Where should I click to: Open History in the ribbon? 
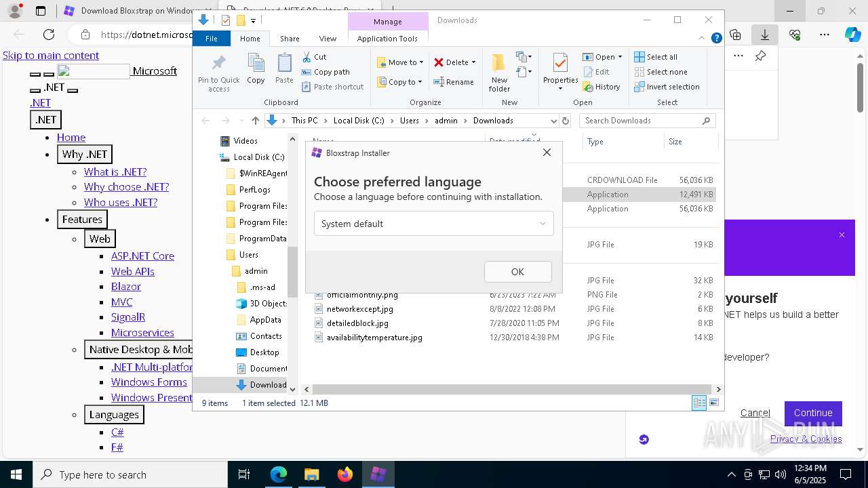(x=601, y=87)
